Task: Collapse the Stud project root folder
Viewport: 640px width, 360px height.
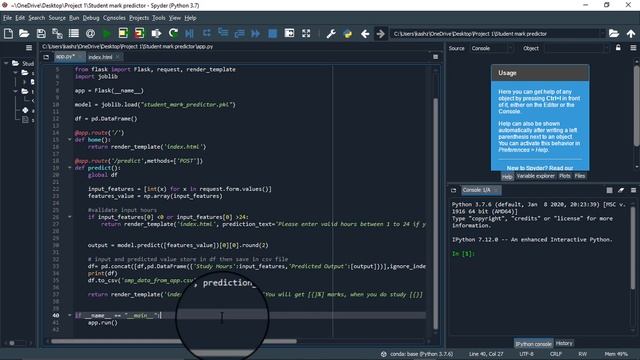Action: pyautogui.click(x=6, y=63)
